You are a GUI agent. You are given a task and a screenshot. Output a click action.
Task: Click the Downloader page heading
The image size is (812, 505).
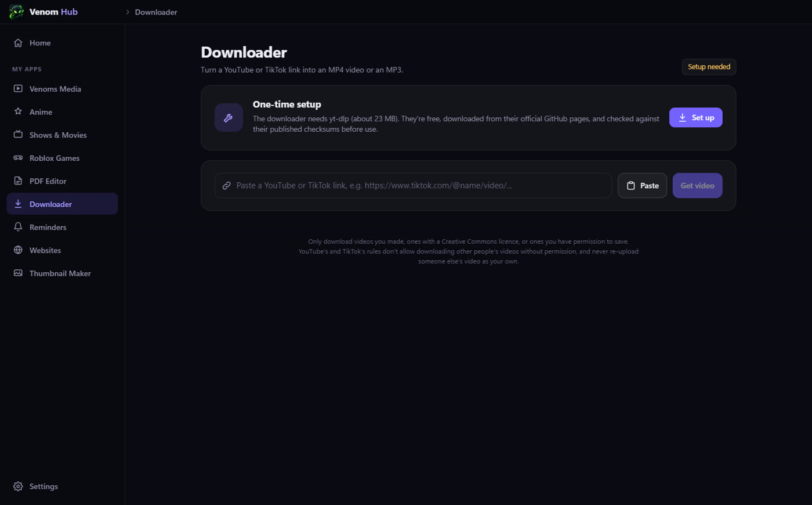click(x=244, y=52)
